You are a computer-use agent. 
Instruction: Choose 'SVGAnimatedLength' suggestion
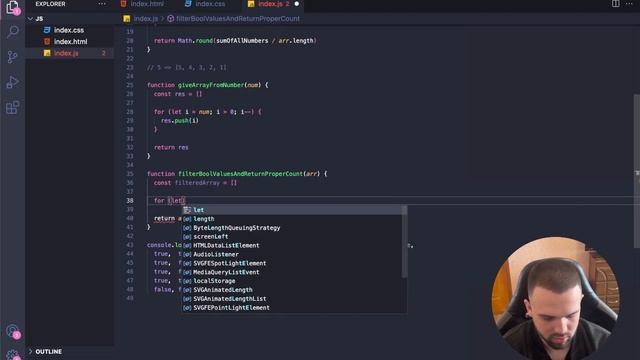point(292,290)
